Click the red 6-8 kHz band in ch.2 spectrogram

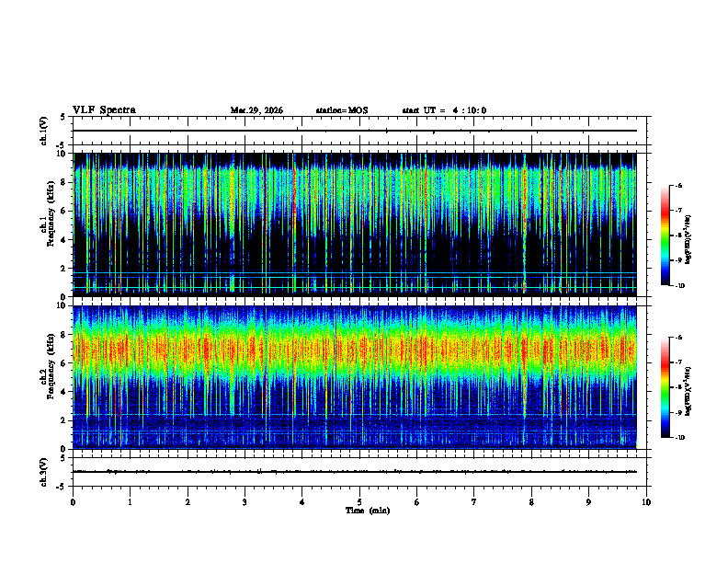coord(355,349)
